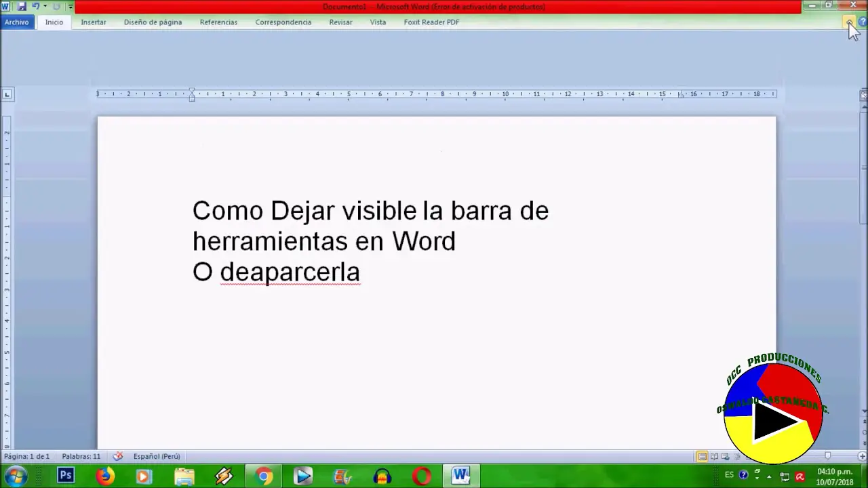The image size is (868, 488).
Task: Switch to the Insertar tab
Action: pos(94,22)
